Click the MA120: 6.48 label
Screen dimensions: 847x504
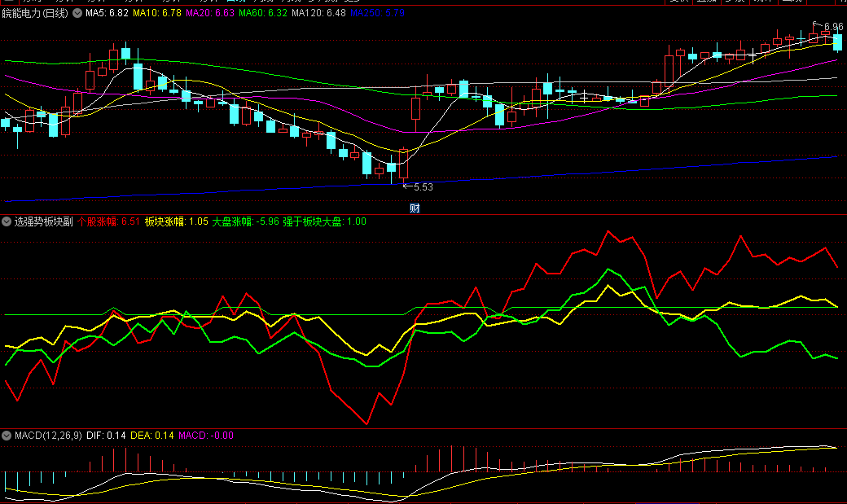(318, 13)
